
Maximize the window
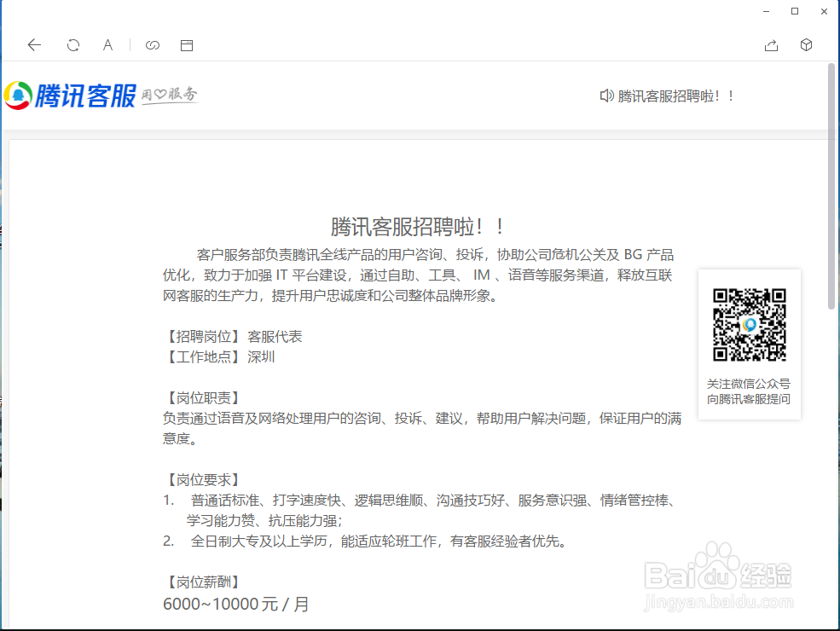[795, 11]
